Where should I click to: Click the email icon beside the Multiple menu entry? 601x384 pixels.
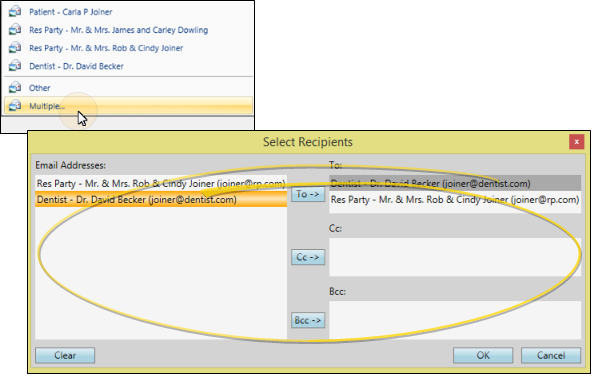[15, 105]
